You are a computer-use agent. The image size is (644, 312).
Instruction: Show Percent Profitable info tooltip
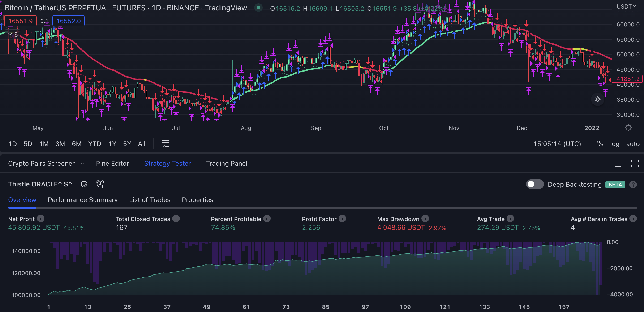(x=267, y=218)
